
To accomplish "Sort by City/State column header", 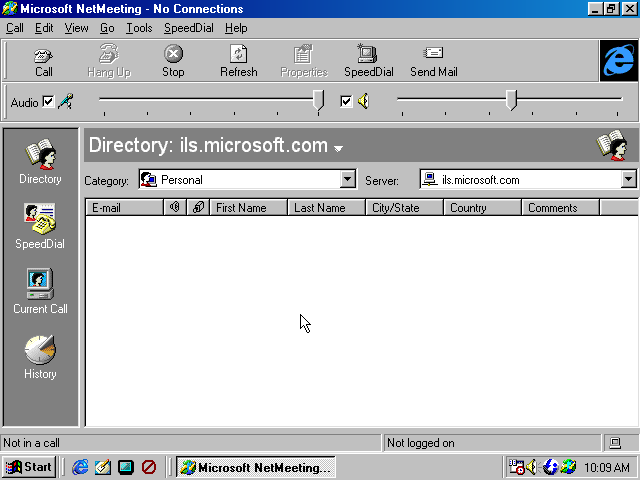I will coord(404,207).
